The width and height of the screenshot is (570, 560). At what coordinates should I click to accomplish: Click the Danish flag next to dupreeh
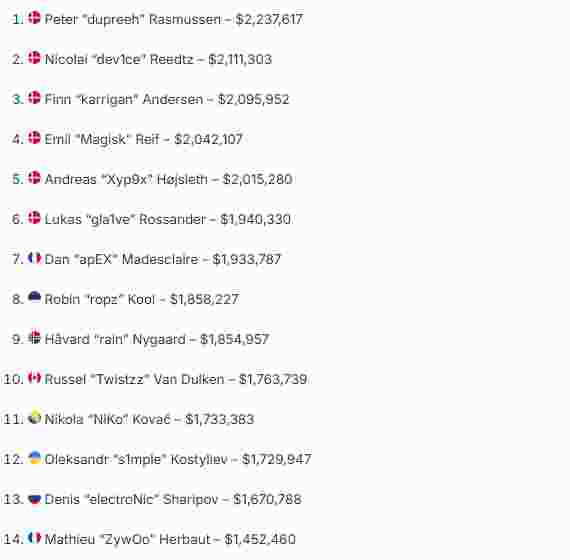(35, 18)
